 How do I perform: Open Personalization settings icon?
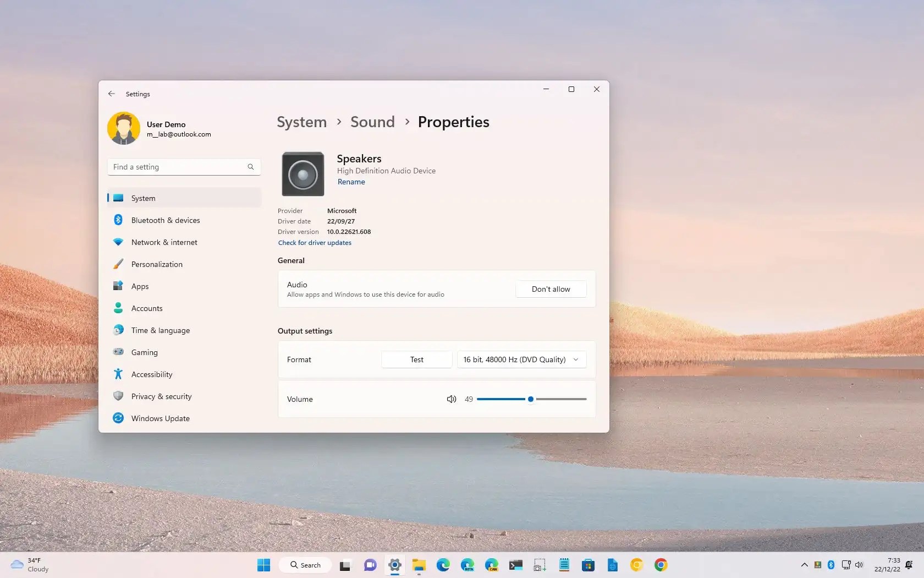(119, 264)
